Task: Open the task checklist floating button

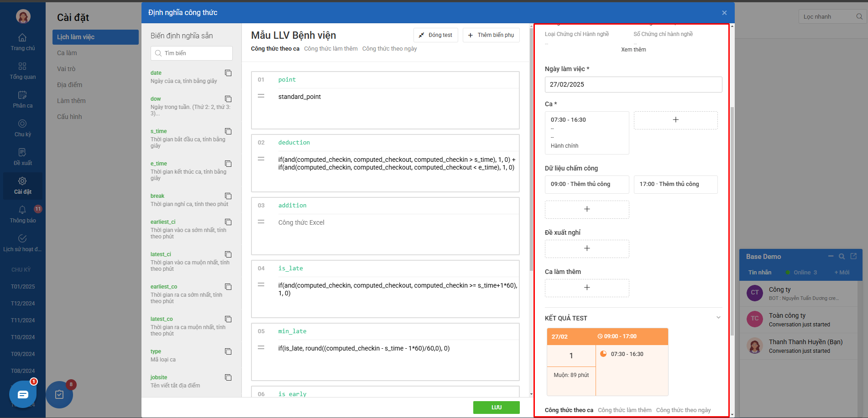Action: tap(59, 394)
